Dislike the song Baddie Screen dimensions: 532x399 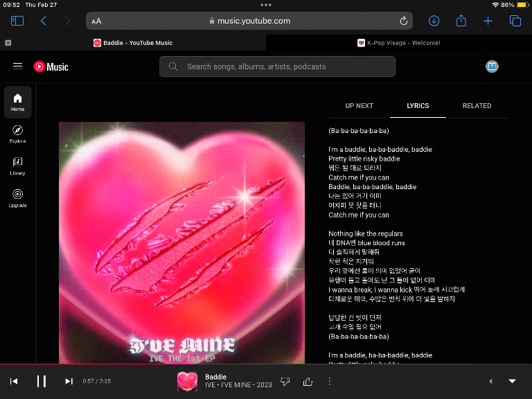click(x=285, y=382)
